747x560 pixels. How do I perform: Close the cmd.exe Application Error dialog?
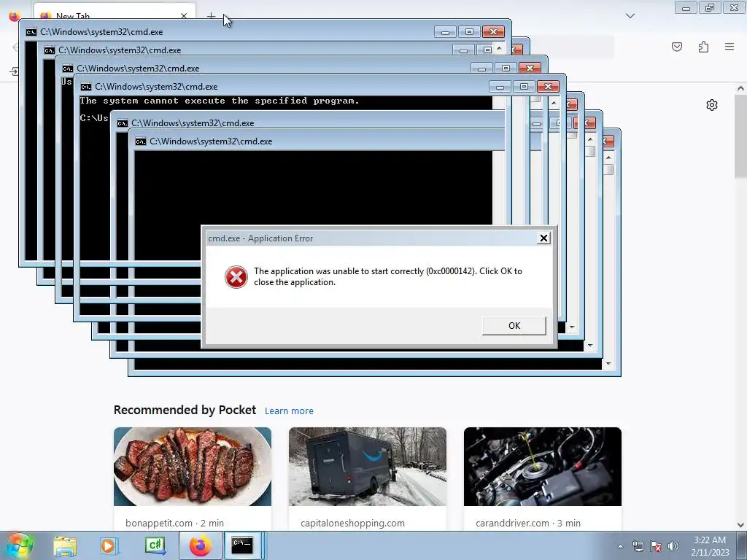543,238
